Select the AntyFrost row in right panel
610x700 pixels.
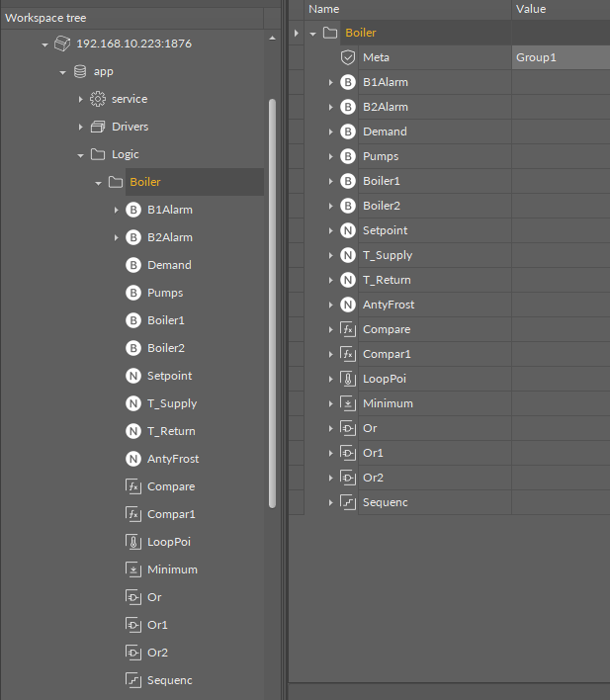[389, 305]
